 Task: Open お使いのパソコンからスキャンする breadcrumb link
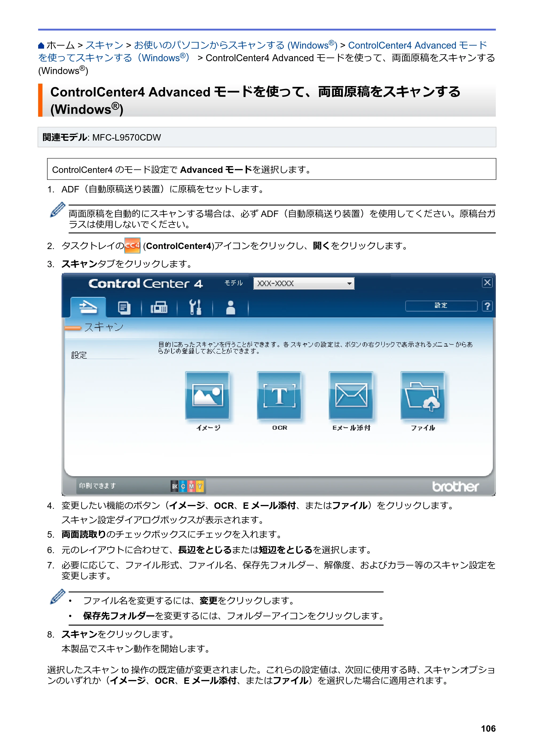coord(235,45)
